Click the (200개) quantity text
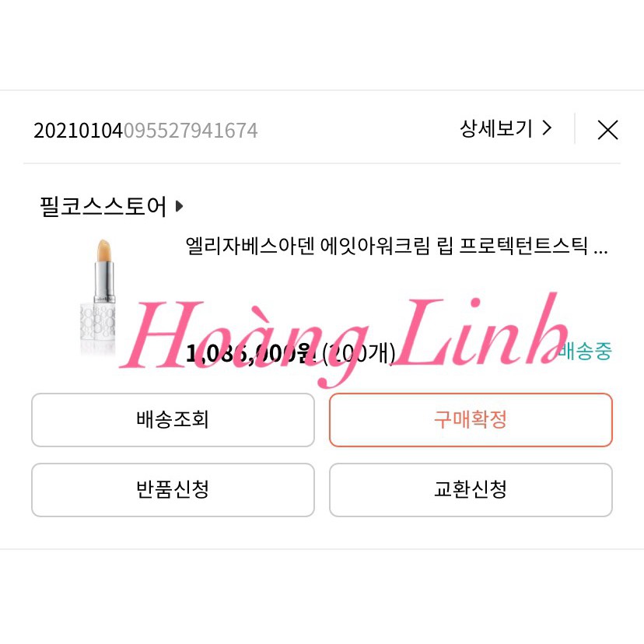Image resolution: width=644 pixels, height=644 pixels. coord(359,354)
